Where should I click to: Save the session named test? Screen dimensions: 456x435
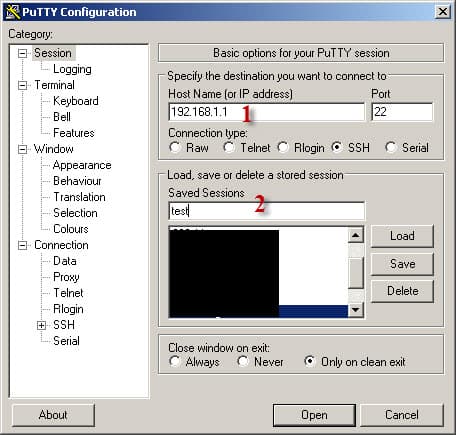(402, 264)
